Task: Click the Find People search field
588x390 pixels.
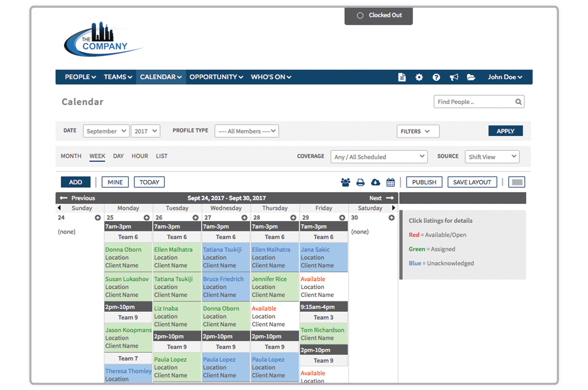Action: (473, 102)
